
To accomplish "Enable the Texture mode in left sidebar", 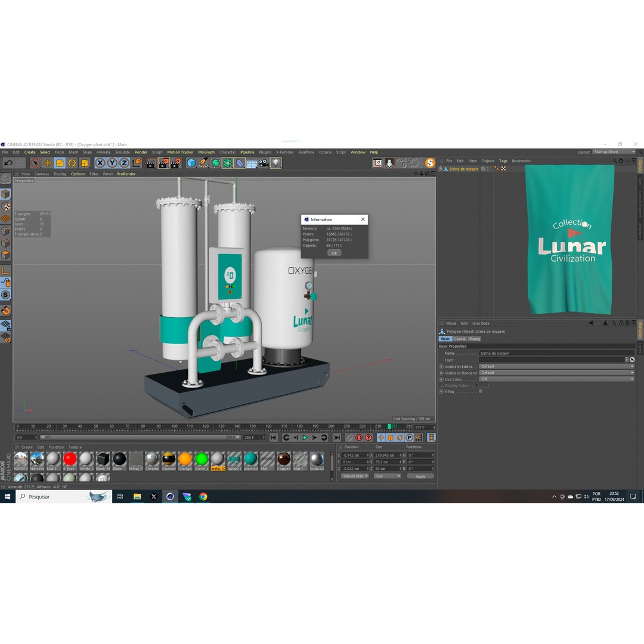I will [5, 206].
